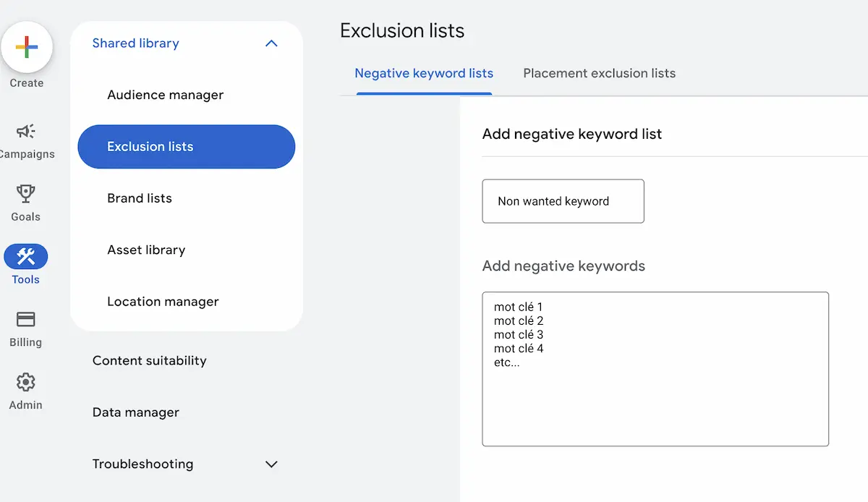The image size is (868, 502).
Task: Open Location manager in the sidebar
Action: (x=163, y=302)
